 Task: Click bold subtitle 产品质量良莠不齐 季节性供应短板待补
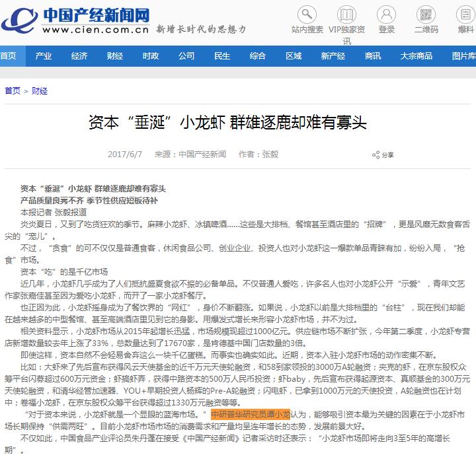(x=89, y=201)
